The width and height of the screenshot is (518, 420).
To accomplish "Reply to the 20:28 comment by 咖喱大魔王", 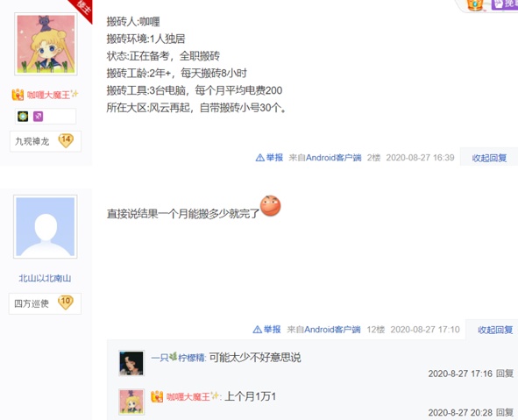I will click(505, 413).
